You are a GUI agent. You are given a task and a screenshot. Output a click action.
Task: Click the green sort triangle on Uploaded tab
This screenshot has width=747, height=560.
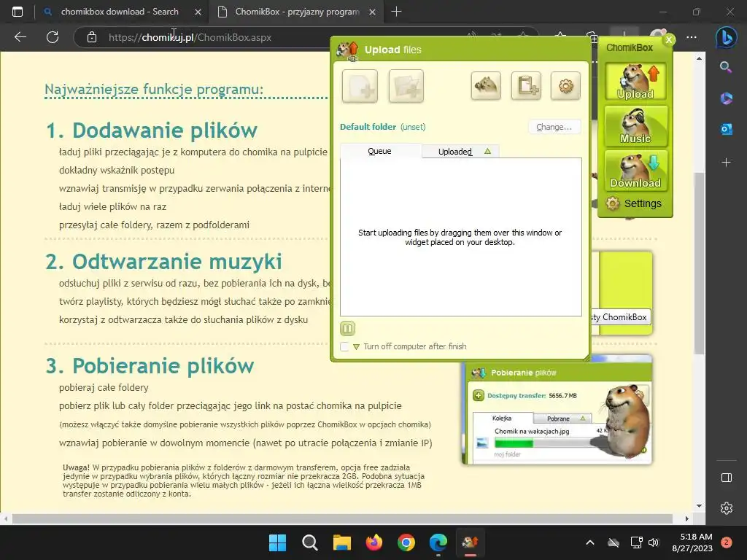click(x=487, y=152)
